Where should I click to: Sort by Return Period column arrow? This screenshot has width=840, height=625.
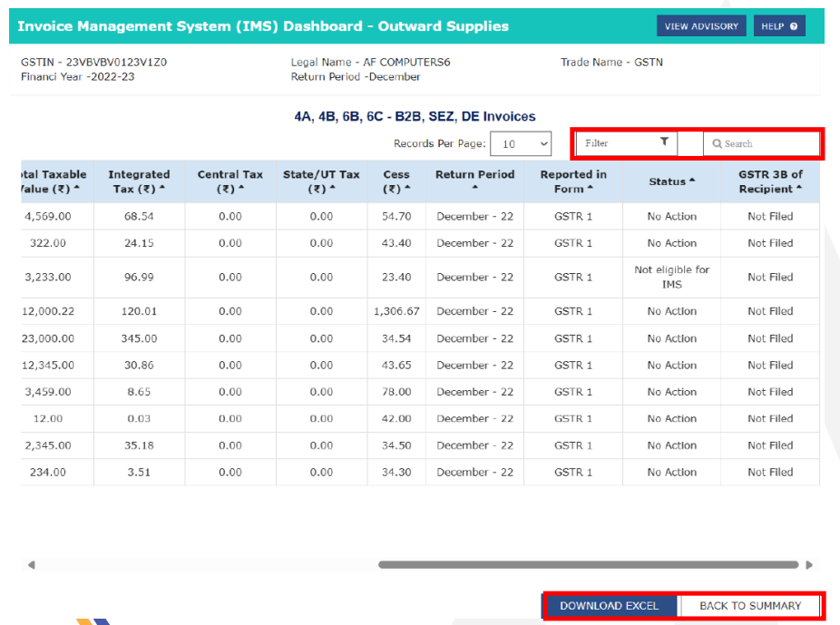474,189
